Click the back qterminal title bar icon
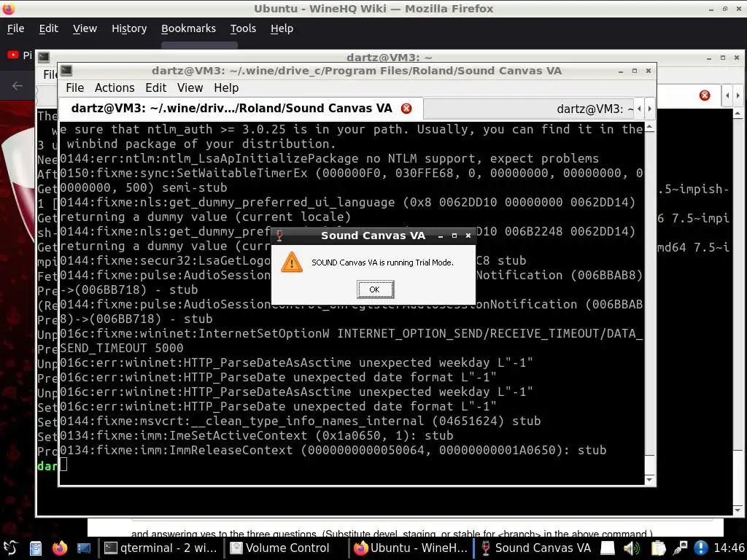 44,57
